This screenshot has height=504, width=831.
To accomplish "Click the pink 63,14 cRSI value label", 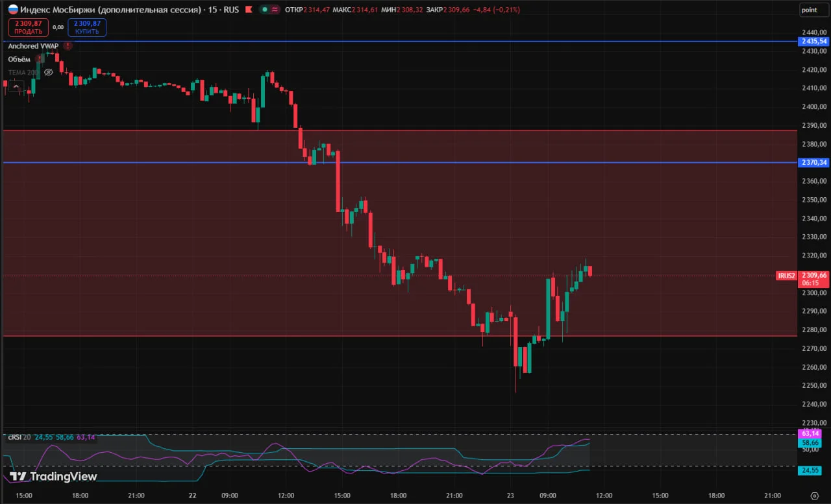I will (x=810, y=433).
